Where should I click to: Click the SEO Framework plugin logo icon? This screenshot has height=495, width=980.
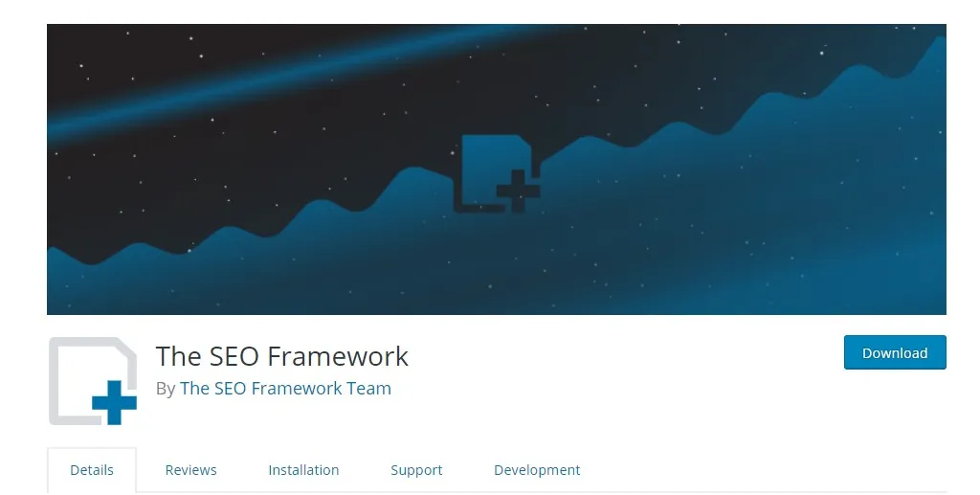[x=93, y=381]
